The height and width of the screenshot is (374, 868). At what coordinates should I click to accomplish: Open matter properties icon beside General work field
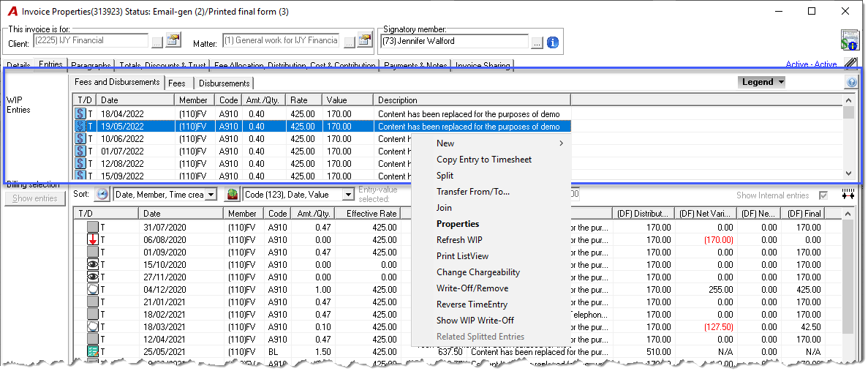(365, 40)
